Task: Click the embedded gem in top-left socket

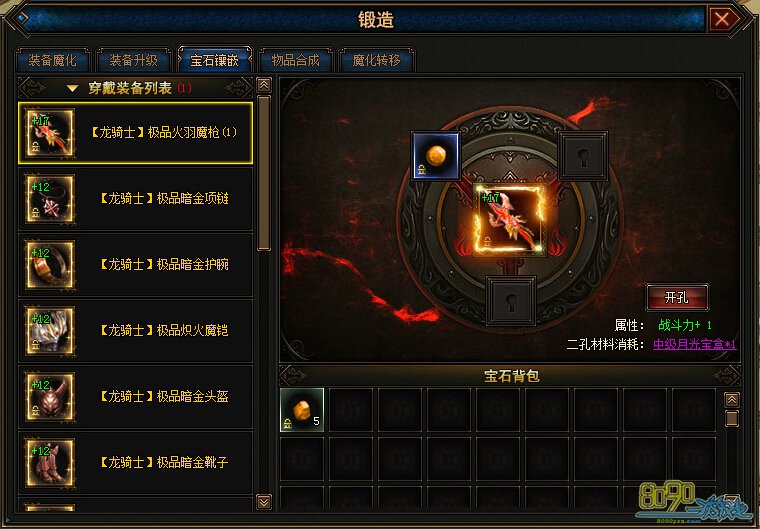Action: [436, 156]
